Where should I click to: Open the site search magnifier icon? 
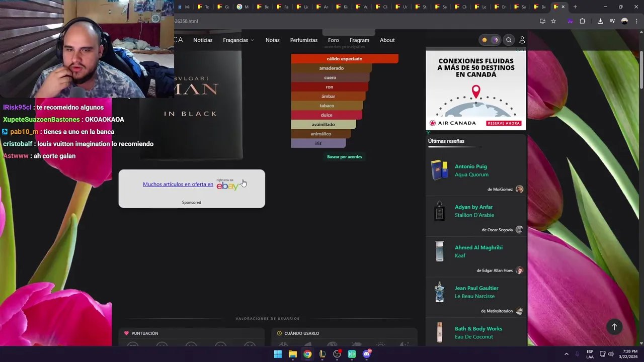click(509, 40)
